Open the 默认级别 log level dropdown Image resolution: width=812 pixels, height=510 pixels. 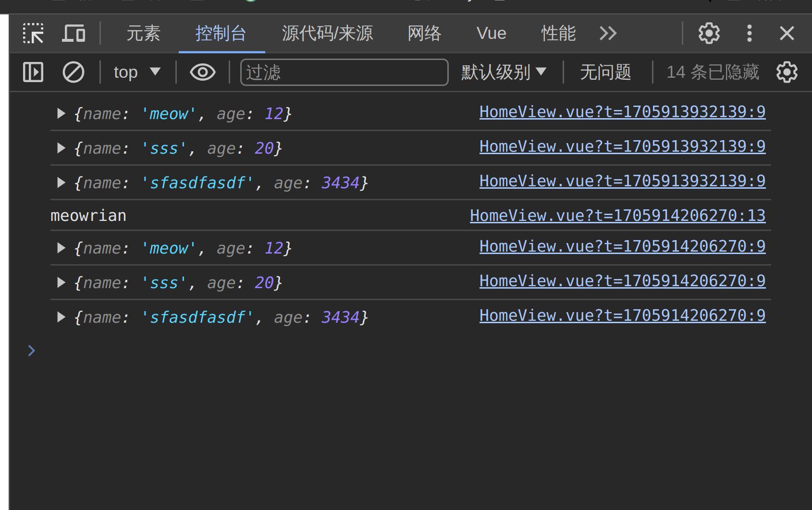click(x=504, y=73)
